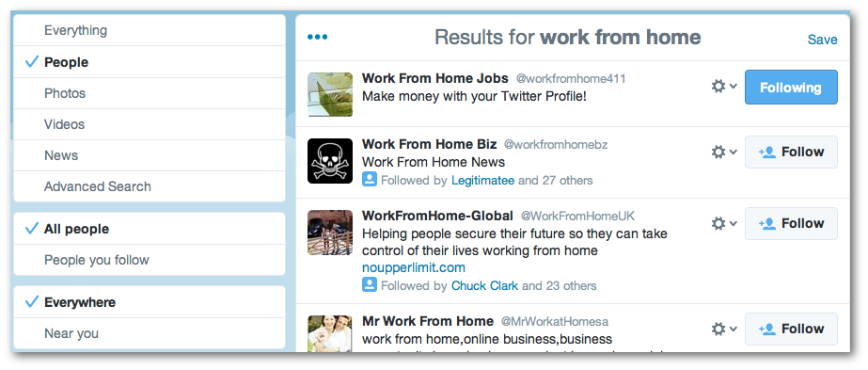Screen dimensions: 868x370
Task: Open the three-dots menu beside results title
Action: (317, 37)
